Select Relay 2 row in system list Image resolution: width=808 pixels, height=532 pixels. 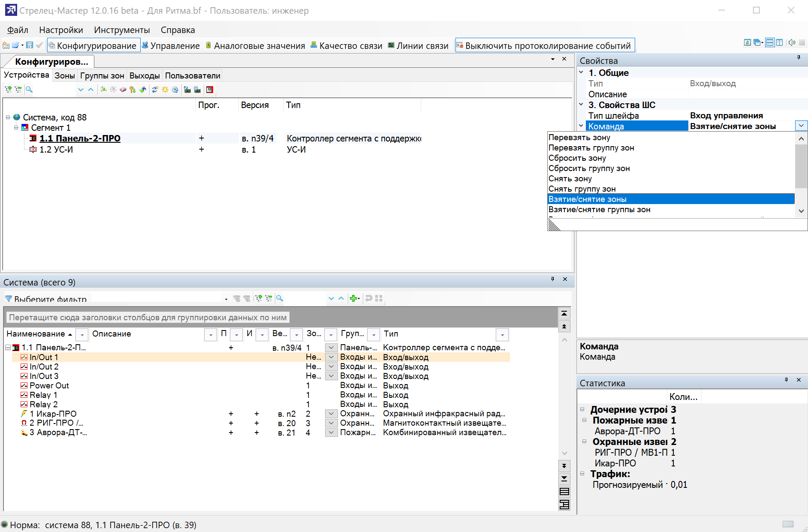point(260,404)
